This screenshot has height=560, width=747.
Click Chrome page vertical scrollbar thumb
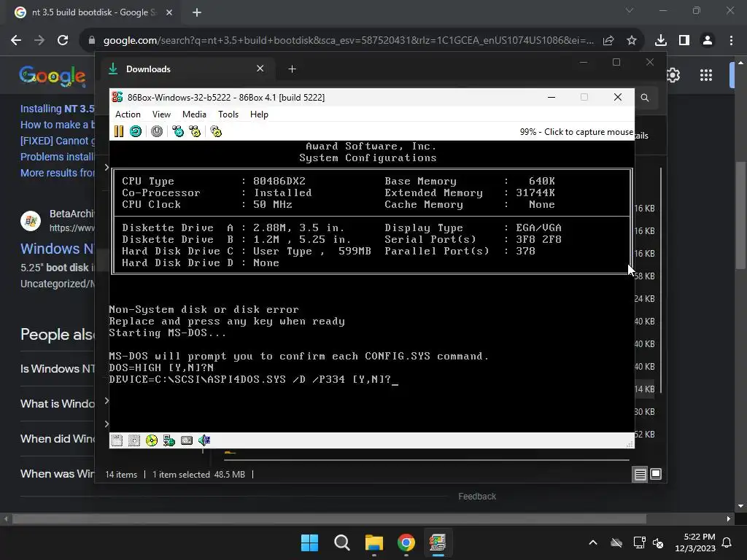pos(740,217)
